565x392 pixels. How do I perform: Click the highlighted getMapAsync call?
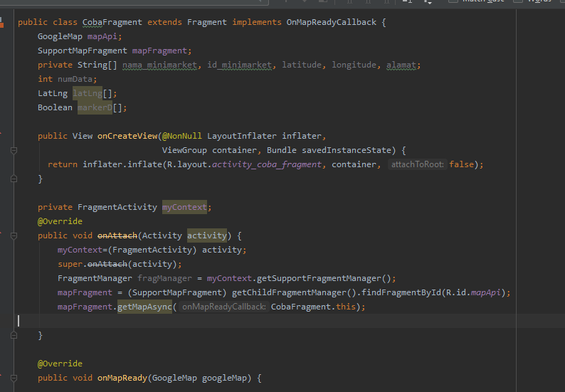pyautogui.click(x=145, y=307)
